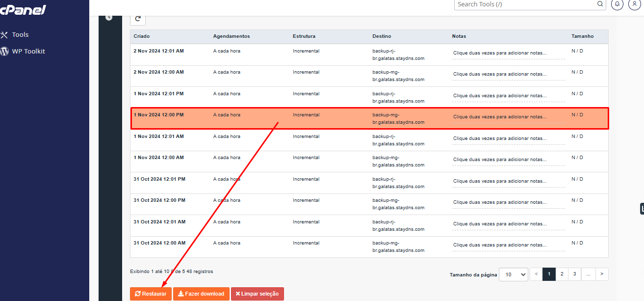Select the backup from 1 Nov 2024 12:01 PM
Screen dimensions: 644x301
click(x=369, y=97)
